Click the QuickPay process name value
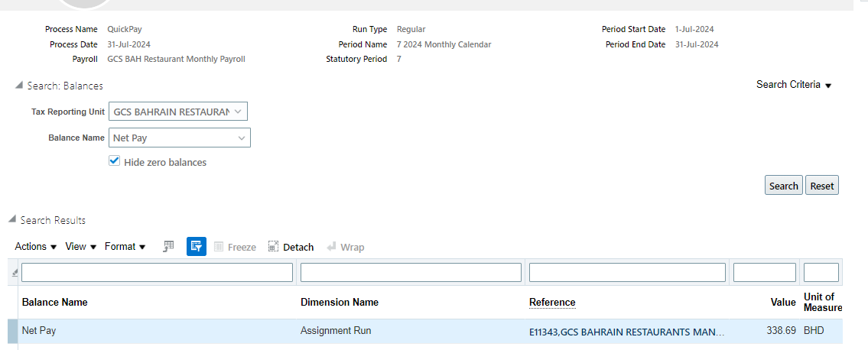This screenshot has width=868, height=350. coord(125,29)
